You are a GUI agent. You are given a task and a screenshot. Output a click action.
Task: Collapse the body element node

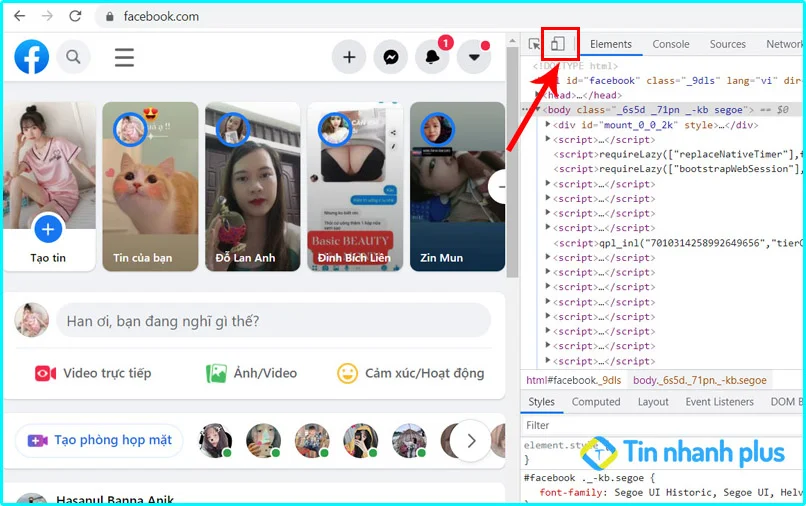[x=538, y=110]
